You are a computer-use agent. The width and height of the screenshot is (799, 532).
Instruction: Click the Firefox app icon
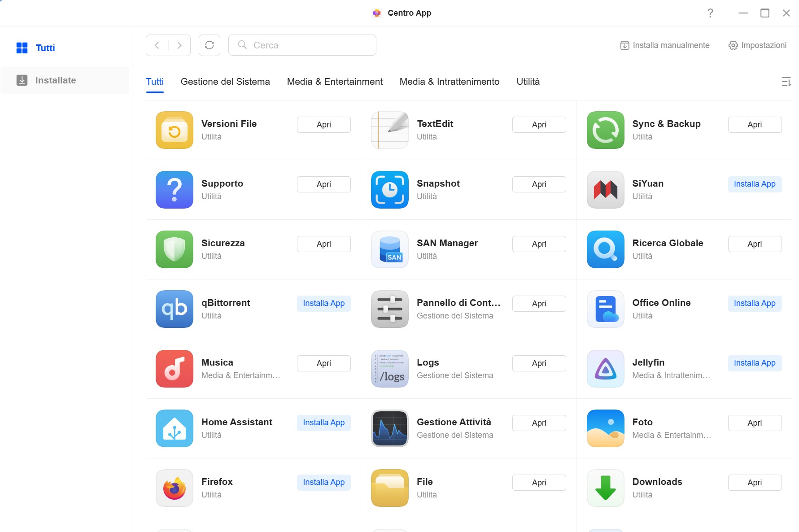(x=175, y=488)
